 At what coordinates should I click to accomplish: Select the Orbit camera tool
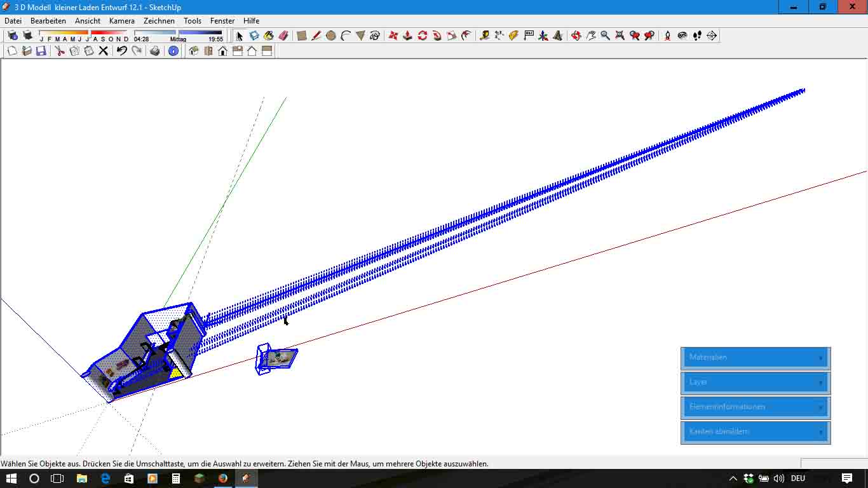point(576,36)
